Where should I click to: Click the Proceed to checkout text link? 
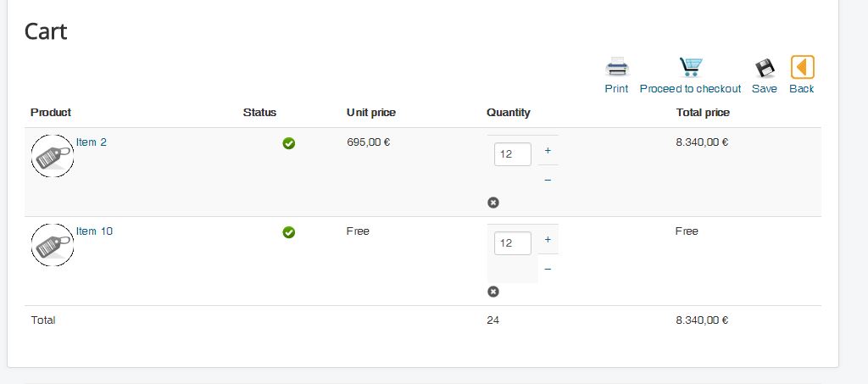click(690, 89)
